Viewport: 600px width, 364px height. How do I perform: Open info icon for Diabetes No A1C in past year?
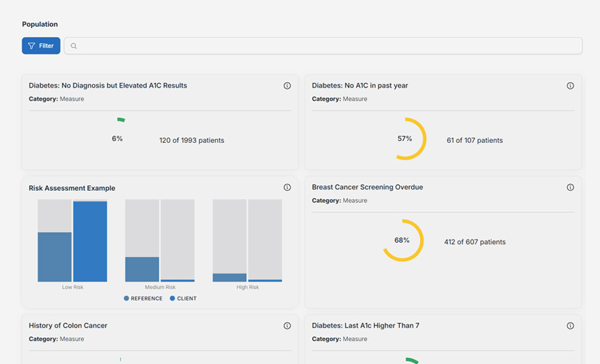coord(570,86)
